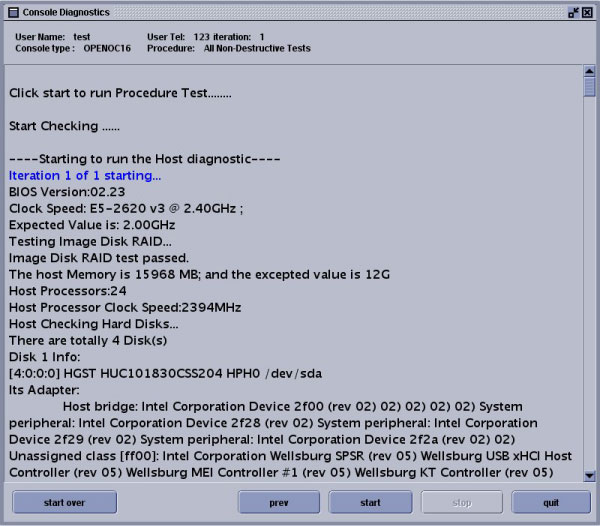Click the blue "Iteration 1 of 1 starting..." line

click(85, 175)
